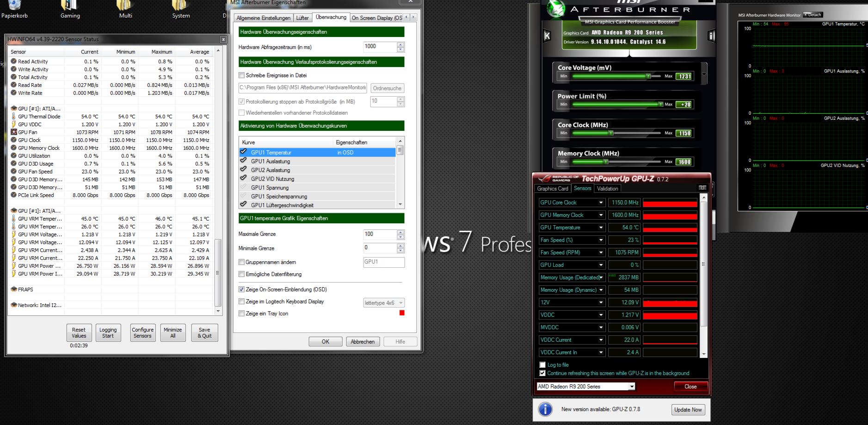Click the blue info icon in GPU-Z update notice
868x425 pixels.
pyautogui.click(x=545, y=409)
